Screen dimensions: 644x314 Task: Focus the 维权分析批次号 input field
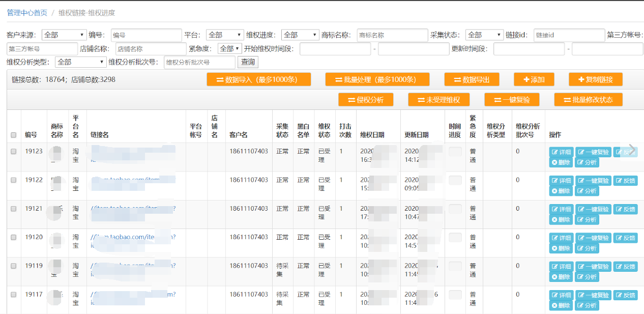(x=199, y=62)
